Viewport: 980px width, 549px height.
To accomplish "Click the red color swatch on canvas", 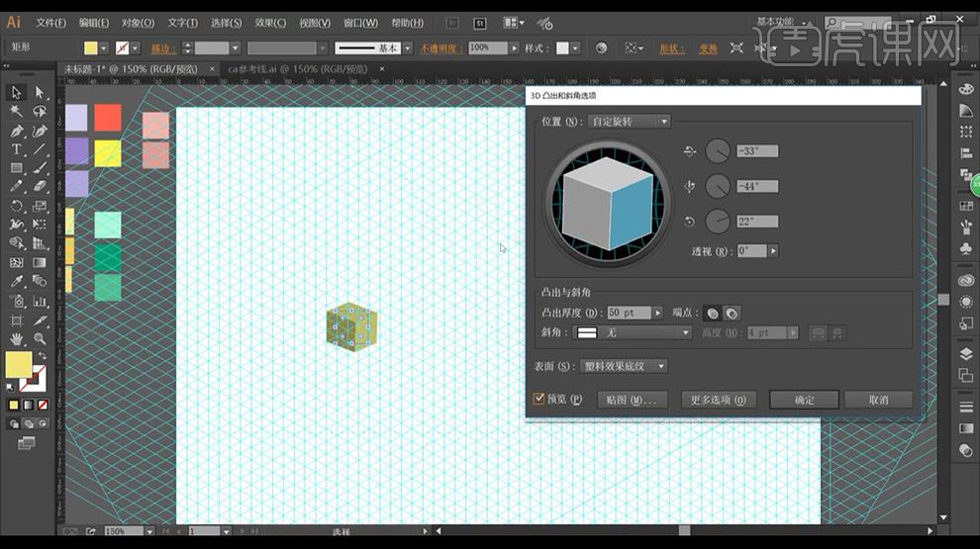I will [107, 119].
